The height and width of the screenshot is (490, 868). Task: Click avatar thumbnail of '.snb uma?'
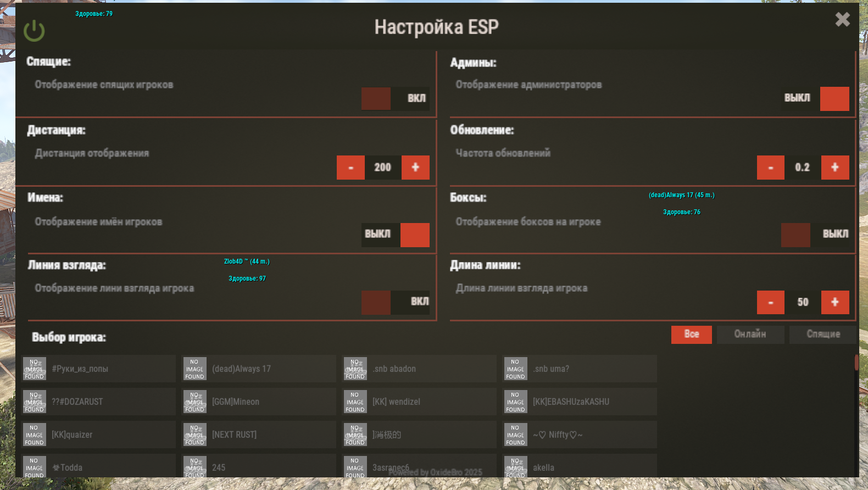(515, 369)
